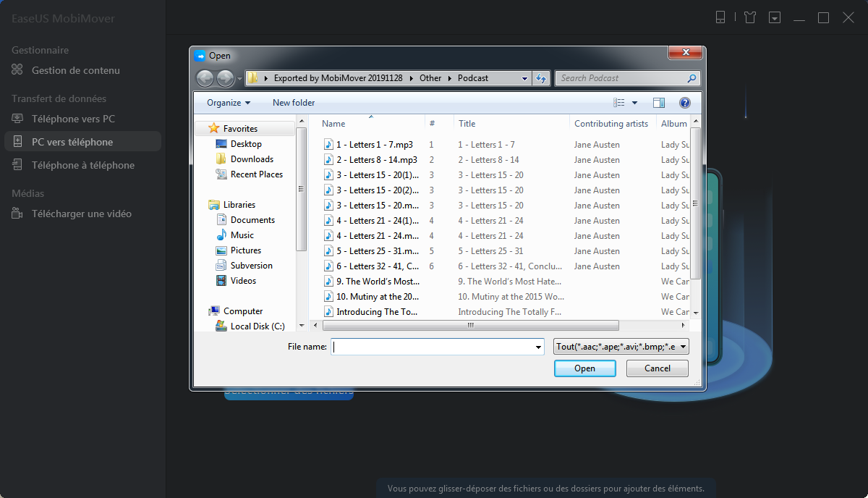Click the Help question mark icon
The width and height of the screenshot is (868, 498).
[684, 102]
